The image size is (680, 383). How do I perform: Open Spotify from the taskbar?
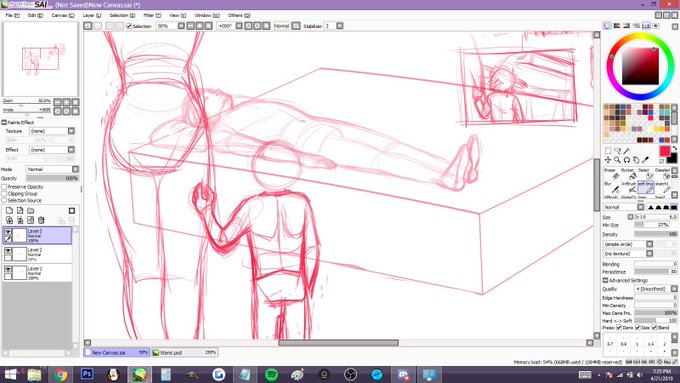pos(271,374)
